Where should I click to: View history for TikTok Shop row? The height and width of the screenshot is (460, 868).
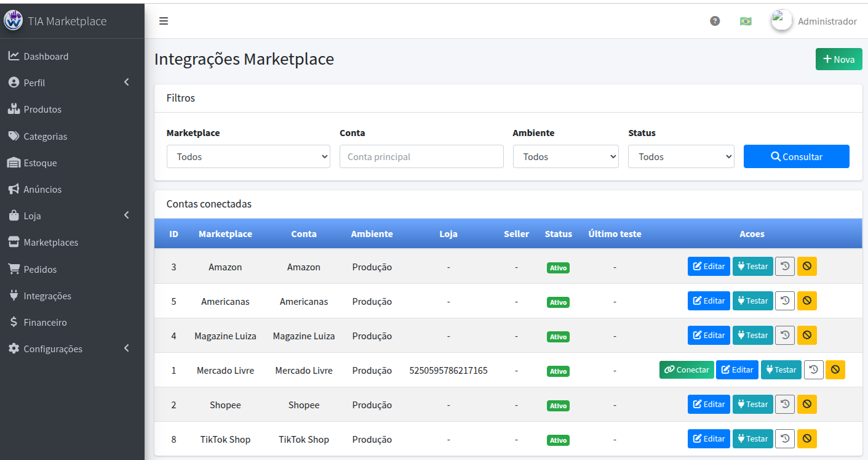pyautogui.click(x=785, y=439)
